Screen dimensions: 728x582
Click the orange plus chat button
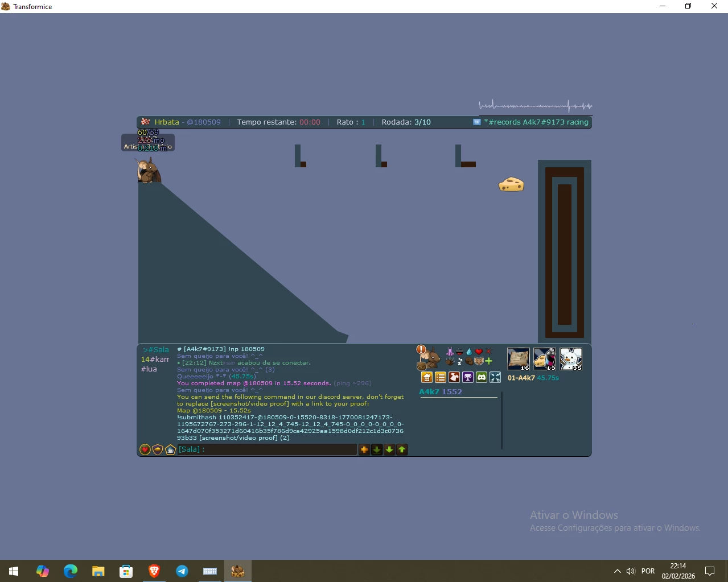(x=364, y=449)
